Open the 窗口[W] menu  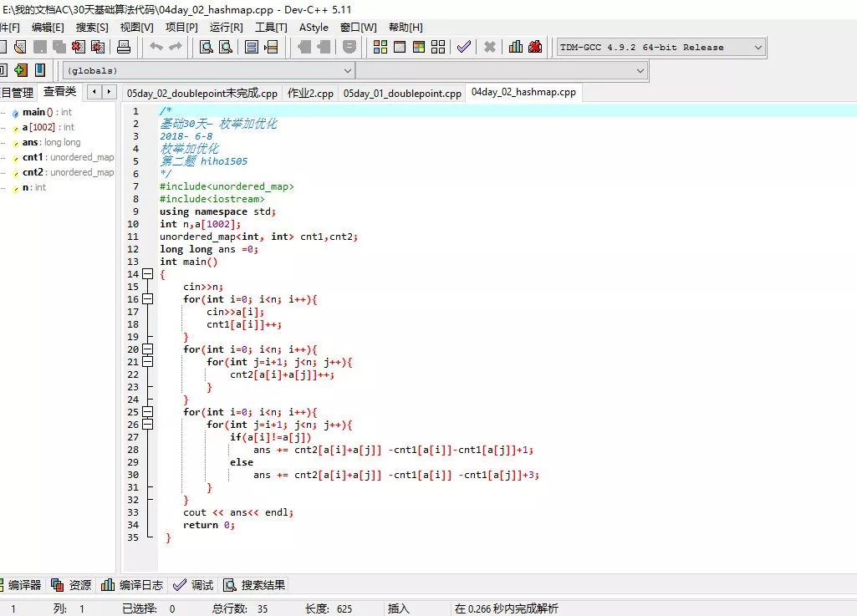tap(359, 28)
